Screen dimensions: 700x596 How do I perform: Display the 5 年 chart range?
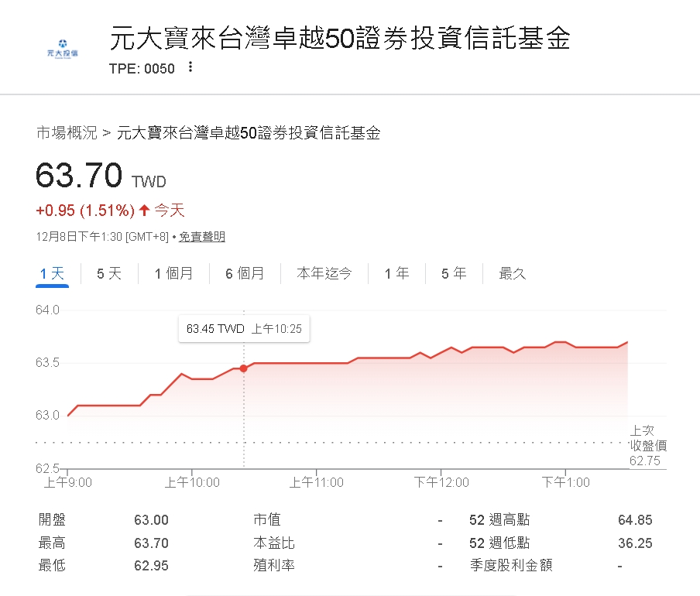(x=454, y=273)
